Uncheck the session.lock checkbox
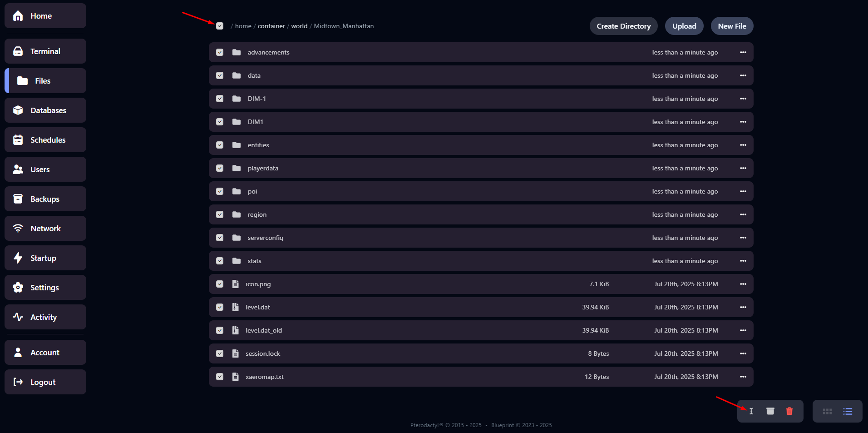The image size is (868, 433). [220, 353]
